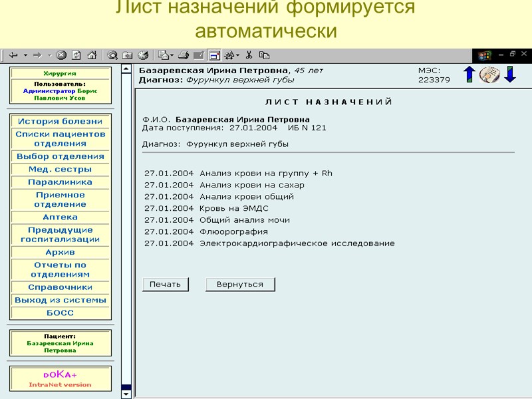Open the Справочники sidebar link

[x=61, y=287]
